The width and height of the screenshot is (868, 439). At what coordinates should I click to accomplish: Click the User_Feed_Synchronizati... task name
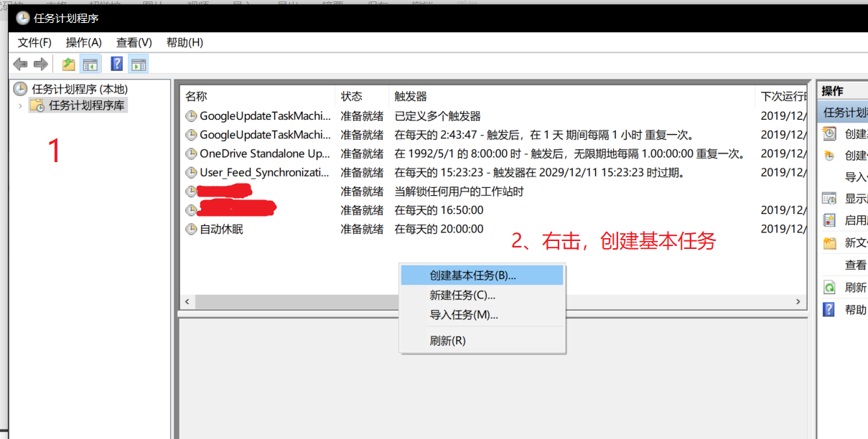tap(265, 172)
